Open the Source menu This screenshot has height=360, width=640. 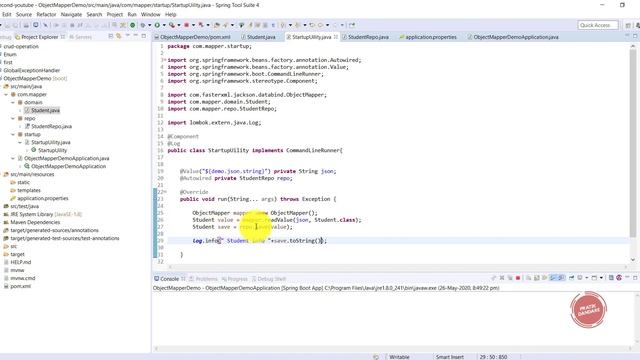24,14
